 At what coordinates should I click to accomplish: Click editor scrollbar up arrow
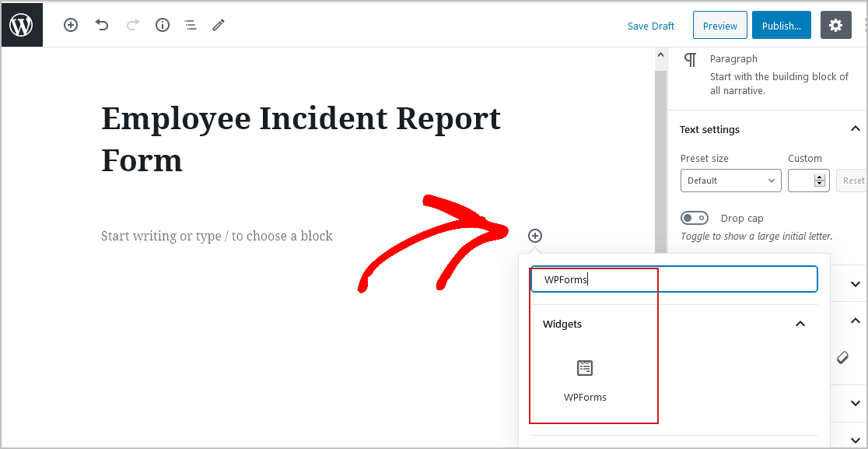pyautogui.click(x=660, y=54)
